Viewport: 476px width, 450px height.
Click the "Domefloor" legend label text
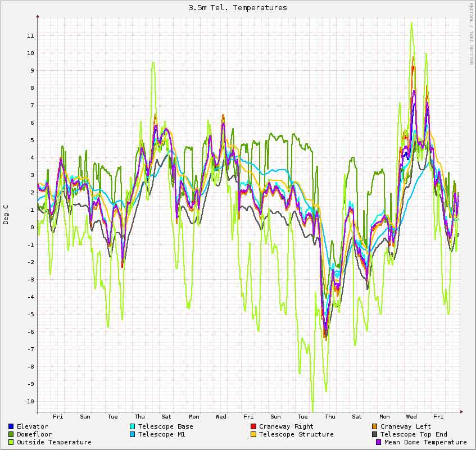pos(34,435)
